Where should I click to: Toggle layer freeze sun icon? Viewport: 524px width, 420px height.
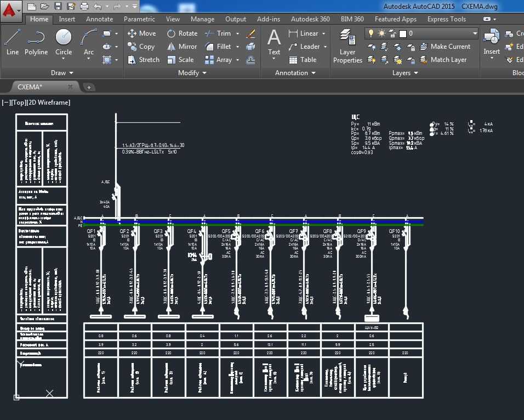pyautogui.click(x=381, y=33)
